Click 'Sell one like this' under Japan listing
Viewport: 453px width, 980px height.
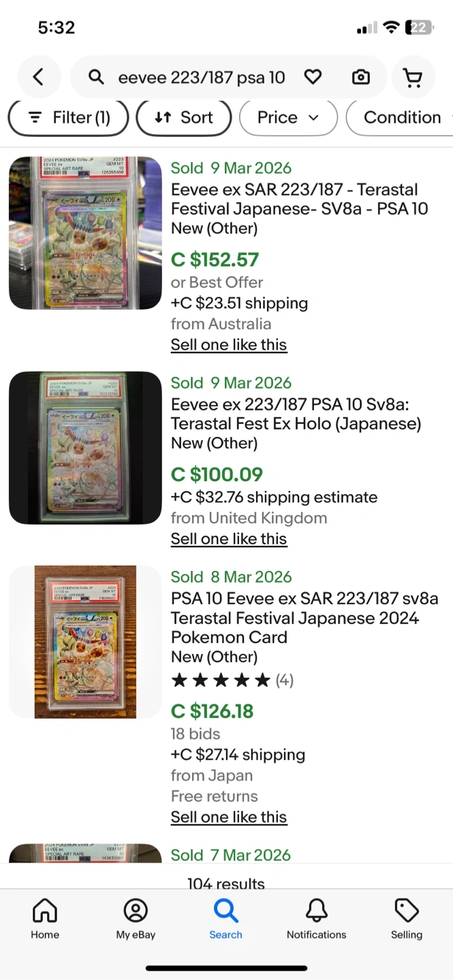[x=229, y=817]
